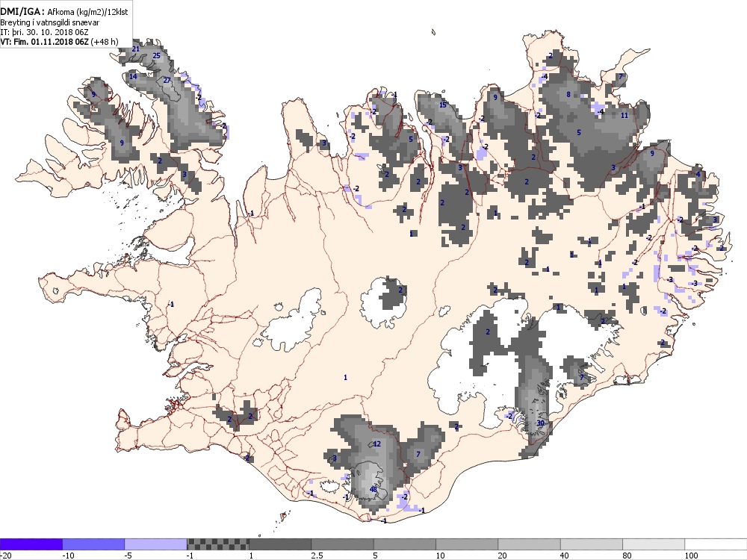747x560 pixels.
Task: Click the light lavender -5 to -1 legend swatch
Action: 156,544
